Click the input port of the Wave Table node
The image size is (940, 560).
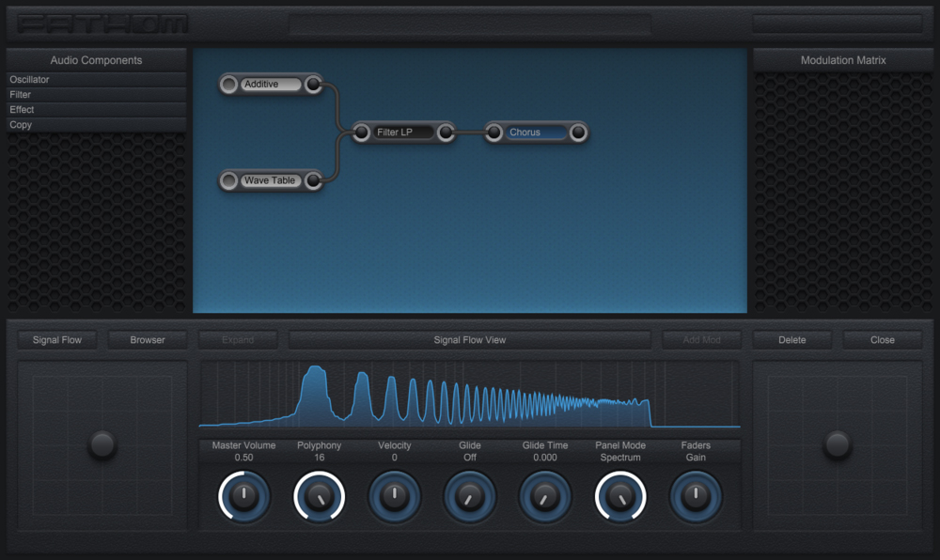(x=227, y=180)
